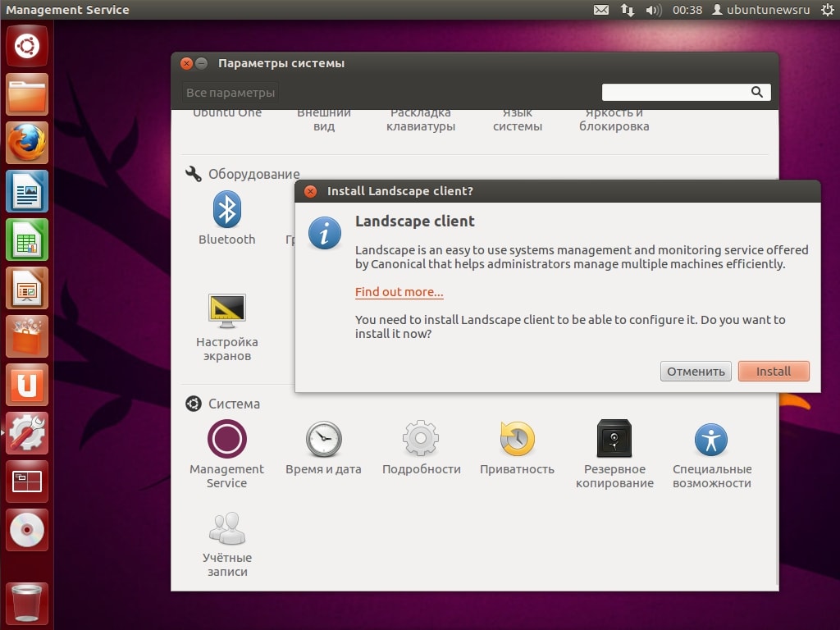Open Ubuntu One settings entry

pos(227,113)
